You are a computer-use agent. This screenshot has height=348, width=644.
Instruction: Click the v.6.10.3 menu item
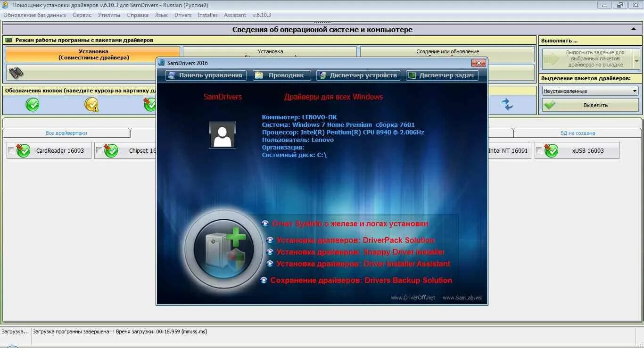pos(262,15)
